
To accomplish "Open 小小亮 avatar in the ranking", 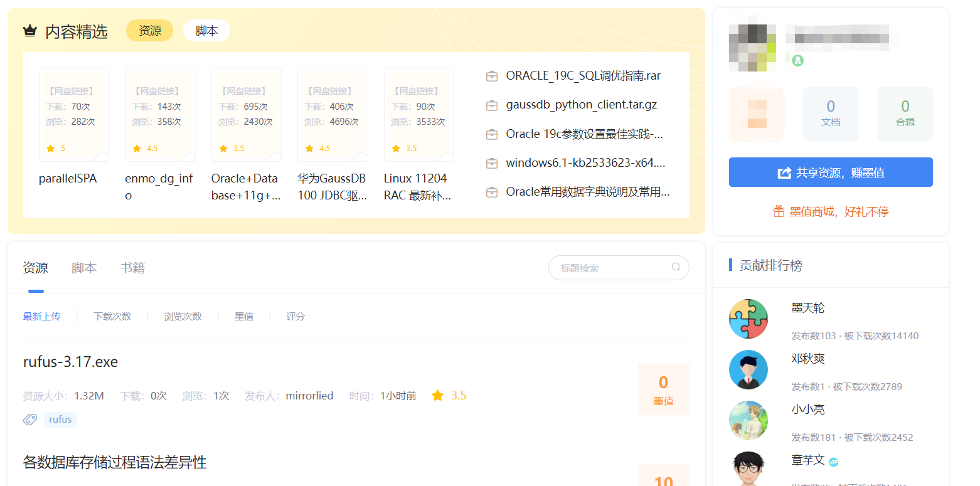I will click(x=748, y=421).
